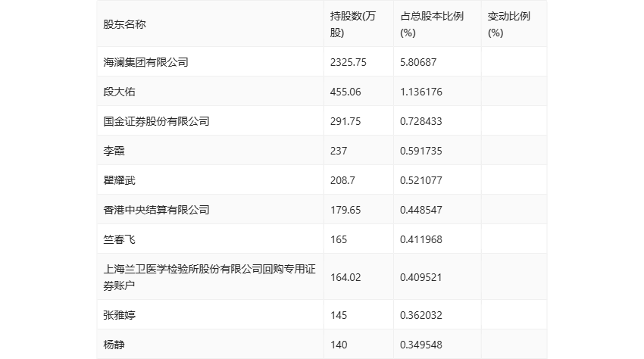Image resolution: width=644 pixels, height=359 pixels.
Task: Click the percentage 0.362032
Action: 421,315
